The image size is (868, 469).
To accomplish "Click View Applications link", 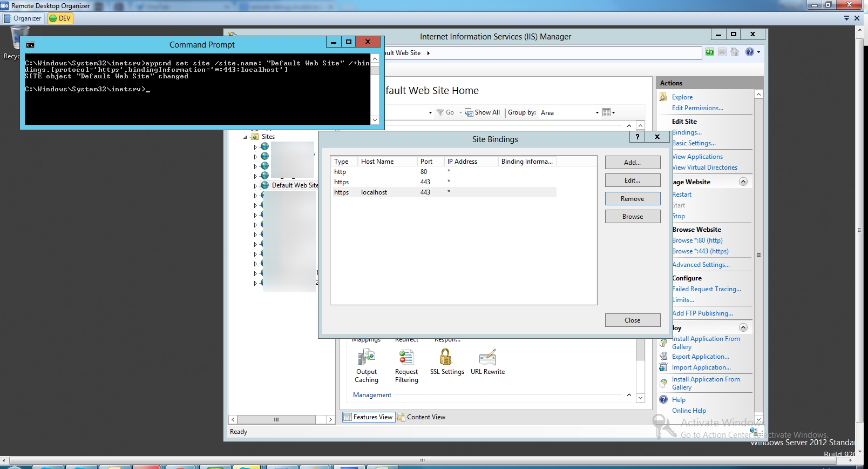I will point(697,157).
